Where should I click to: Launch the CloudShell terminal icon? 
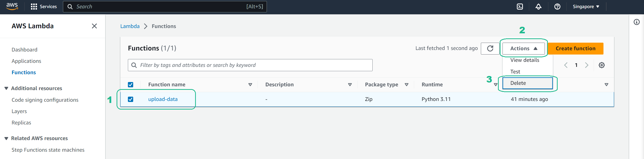click(x=520, y=7)
